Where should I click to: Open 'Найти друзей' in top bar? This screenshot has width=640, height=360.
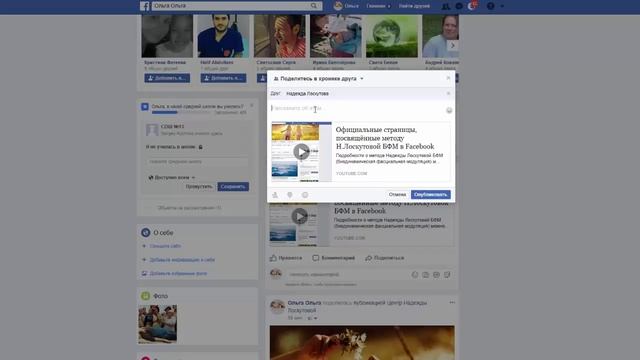click(414, 6)
